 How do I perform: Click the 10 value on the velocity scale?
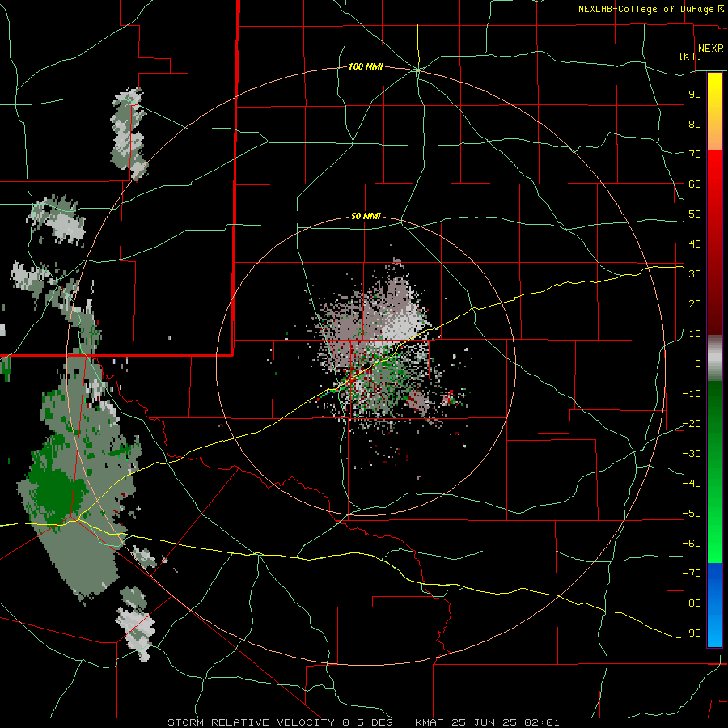click(695, 334)
